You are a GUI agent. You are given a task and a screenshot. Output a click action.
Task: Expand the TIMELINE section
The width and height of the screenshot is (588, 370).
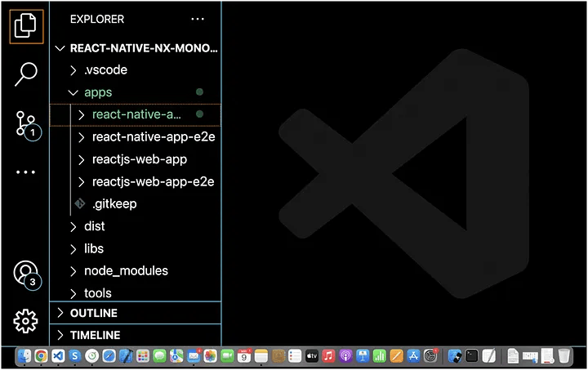click(136, 335)
